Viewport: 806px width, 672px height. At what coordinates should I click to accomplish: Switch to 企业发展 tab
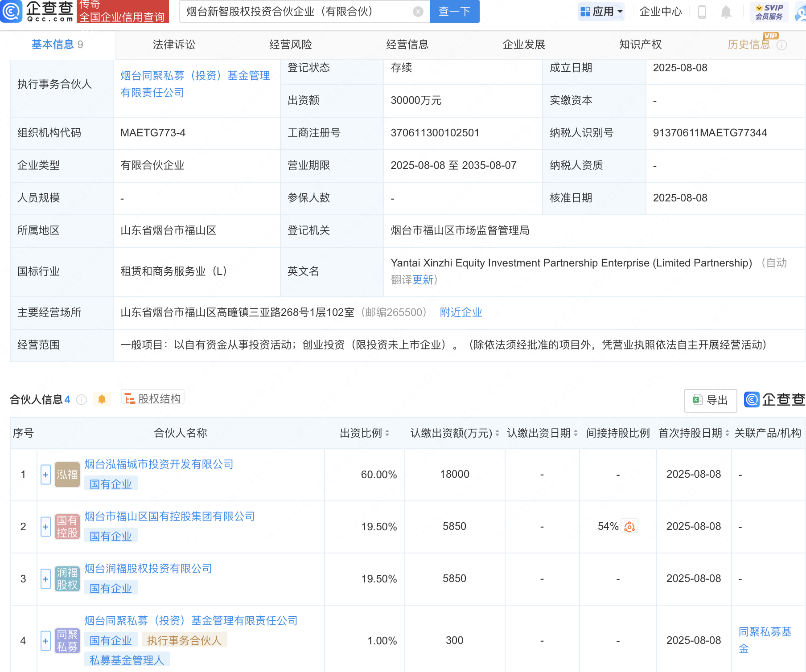(x=524, y=45)
